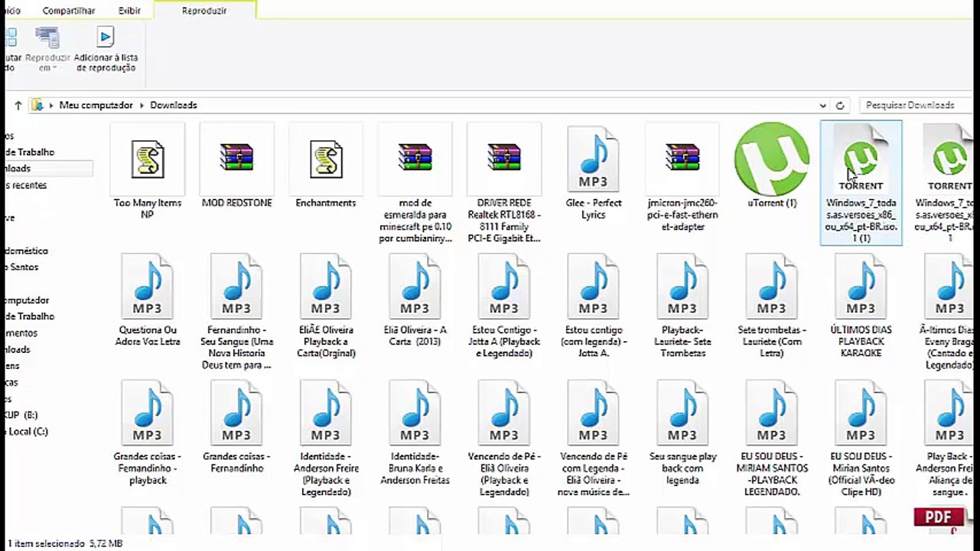Select Grandes coisas - Fernandinho MP3 file
This screenshot has width=980, height=551.
236,412
